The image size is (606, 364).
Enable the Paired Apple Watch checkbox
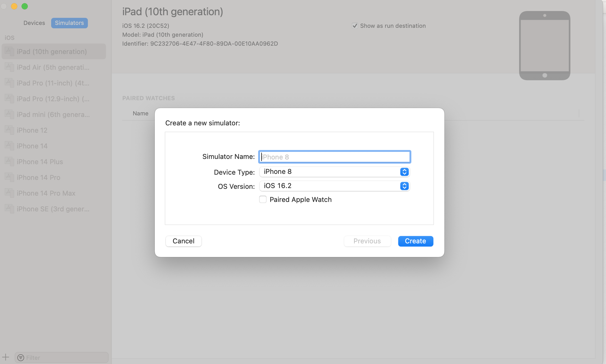pos(263,200)
